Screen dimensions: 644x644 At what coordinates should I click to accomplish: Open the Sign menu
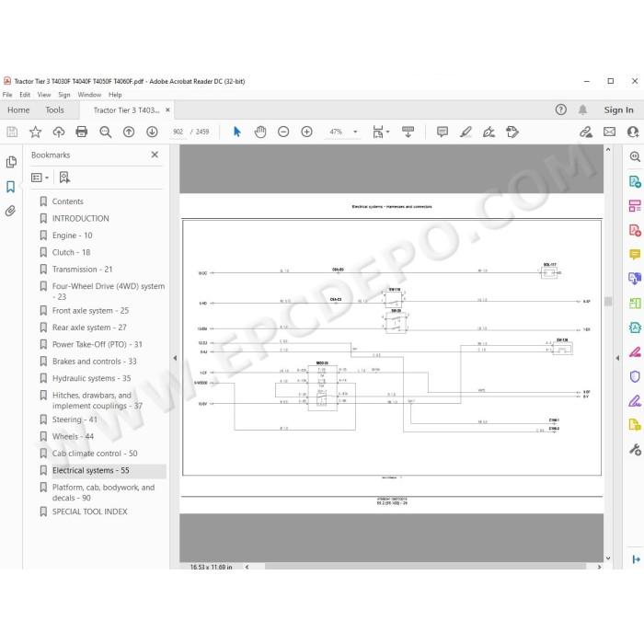pyautogui.click(x=64, y=95)
